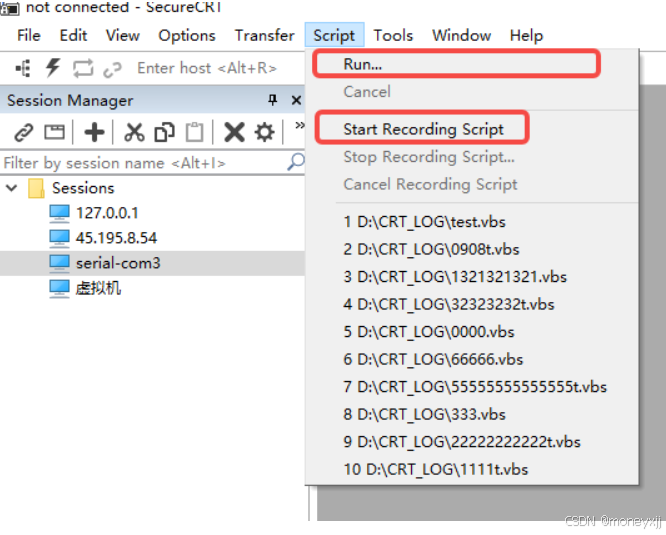The width and height of the screenshot is (666, 535).
Task: Select the 127.0.0.1 session
Action: click(x=107, y=213)
